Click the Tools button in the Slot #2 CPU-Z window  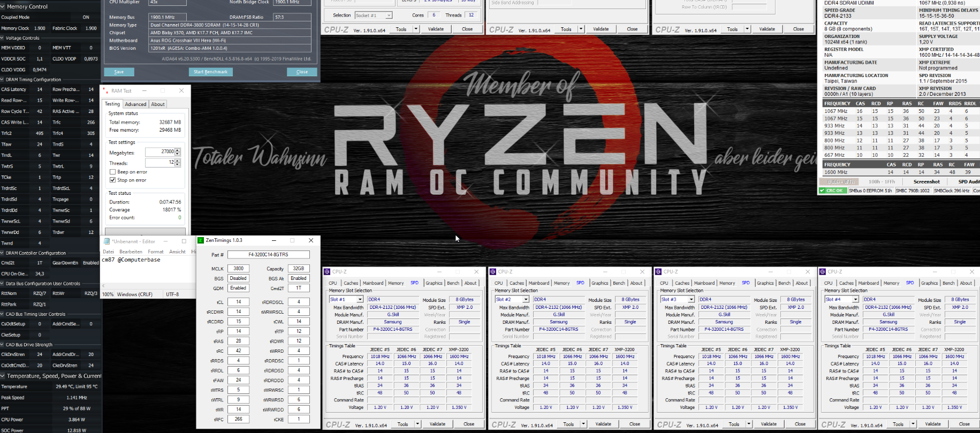(x=568, y=424)
